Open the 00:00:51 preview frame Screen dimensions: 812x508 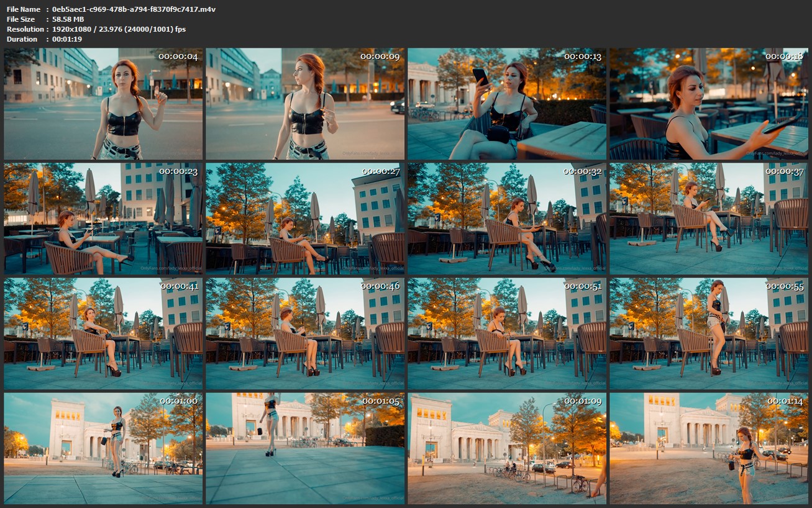coord(507,333)
